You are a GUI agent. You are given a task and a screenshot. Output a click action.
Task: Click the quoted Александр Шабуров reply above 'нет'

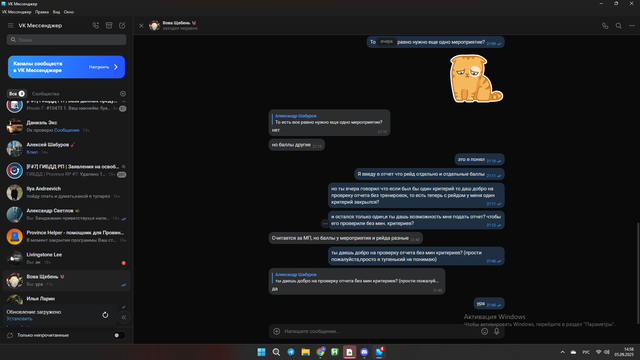click(x=328, y=119)
